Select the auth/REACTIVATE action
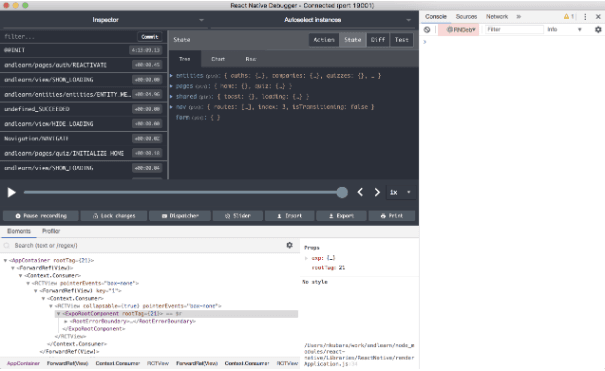605x371 pixels. tap(83, 65)
